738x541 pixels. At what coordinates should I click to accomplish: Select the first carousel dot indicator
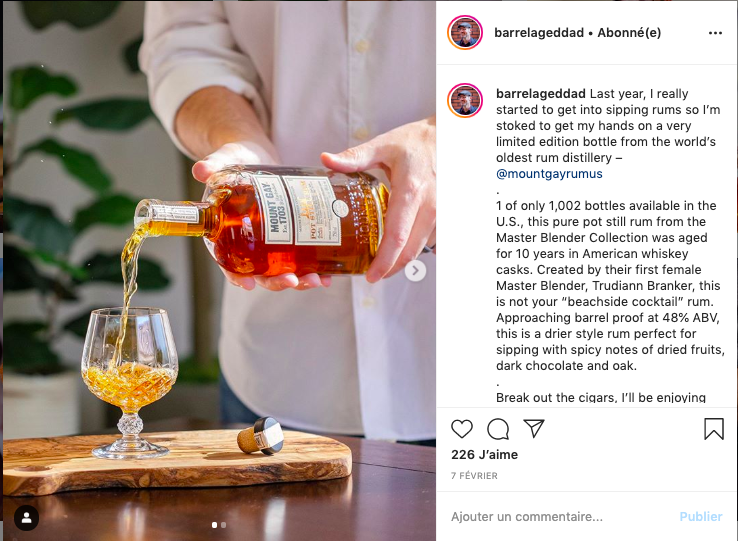pyautogui.click(x=215, y=525)
